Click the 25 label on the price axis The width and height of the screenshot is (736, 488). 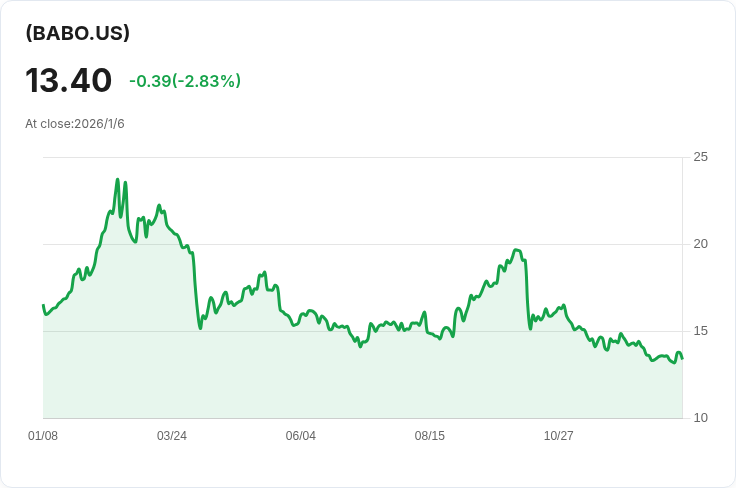coord(700,157)
